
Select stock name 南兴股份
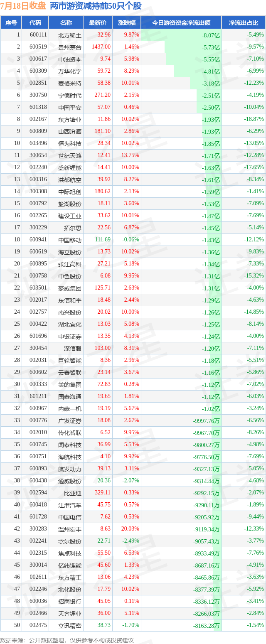click(x=70, y=312)
